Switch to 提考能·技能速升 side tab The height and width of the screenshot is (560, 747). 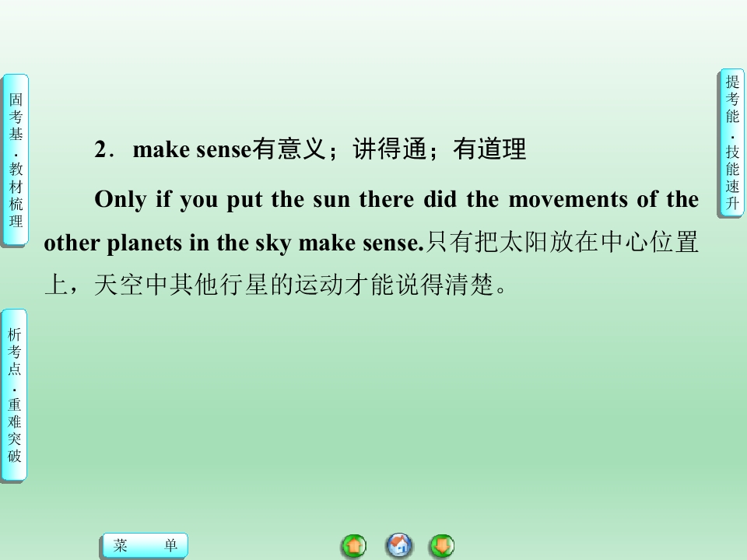(731, 143)
